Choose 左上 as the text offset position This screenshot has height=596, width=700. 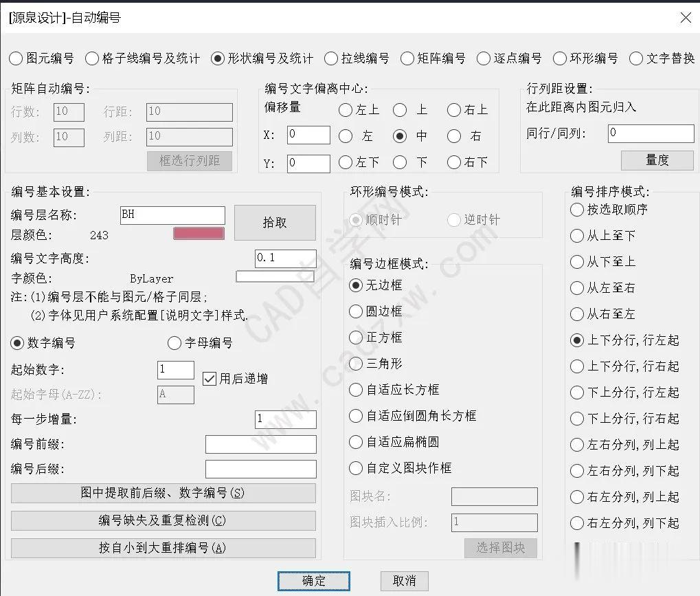coord(346,109)
